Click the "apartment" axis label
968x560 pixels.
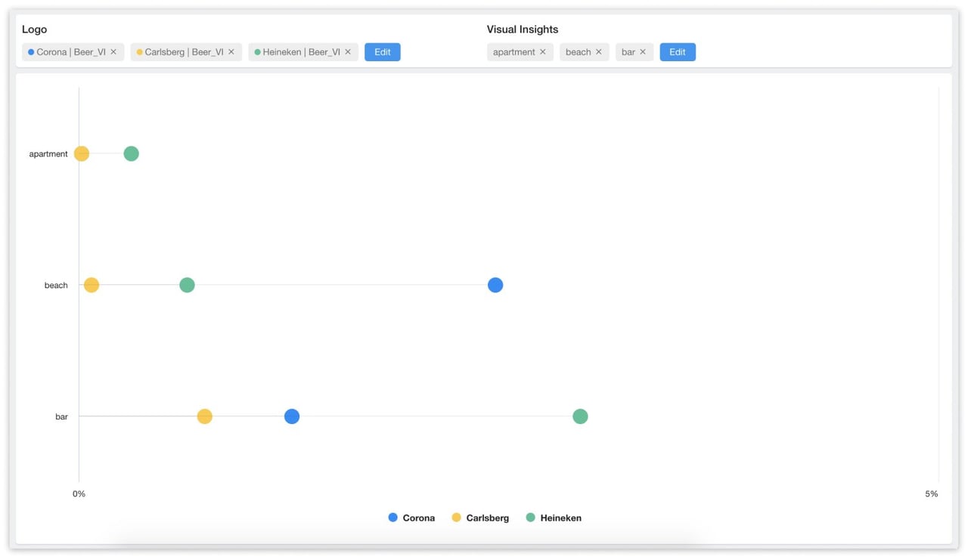click(48, 153)
